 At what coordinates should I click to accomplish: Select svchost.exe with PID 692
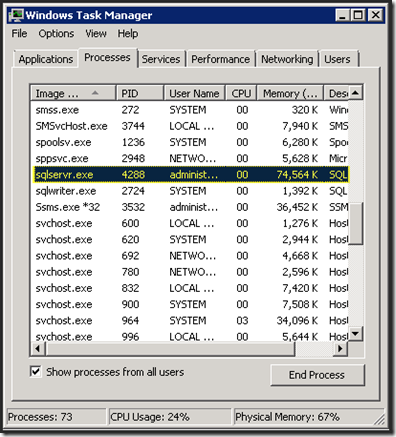click(x=189, y=256)
